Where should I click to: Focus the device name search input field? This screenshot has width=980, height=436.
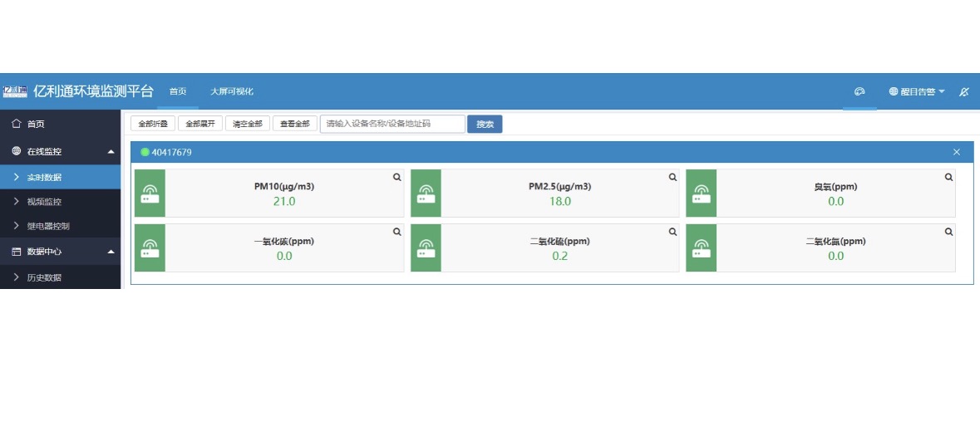click(392, 124)
